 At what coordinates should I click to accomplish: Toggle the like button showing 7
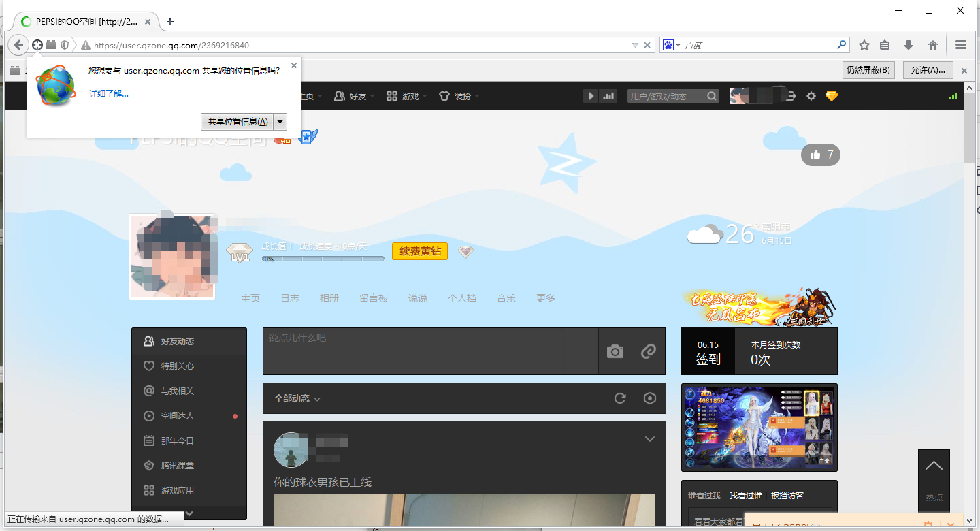[820, 155]
